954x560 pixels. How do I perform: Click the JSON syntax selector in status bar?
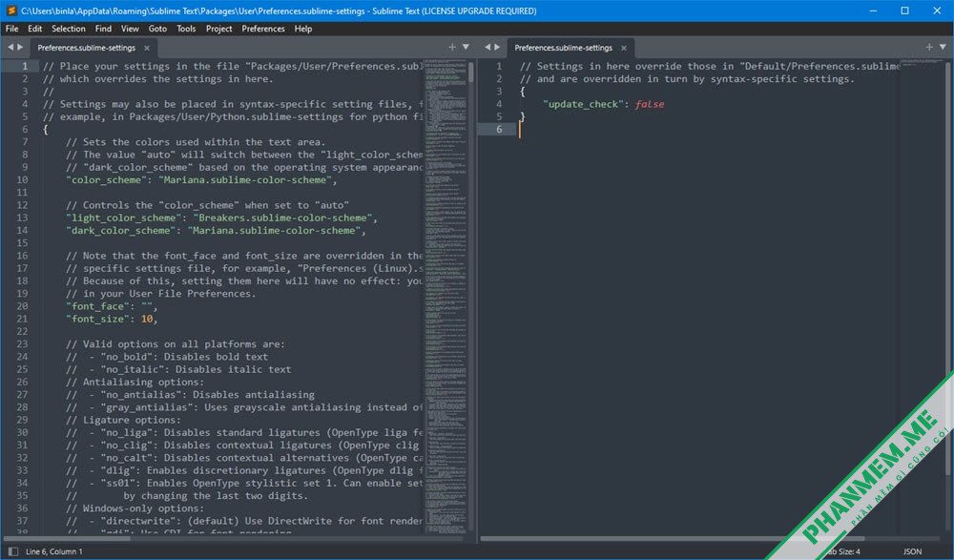912,551
